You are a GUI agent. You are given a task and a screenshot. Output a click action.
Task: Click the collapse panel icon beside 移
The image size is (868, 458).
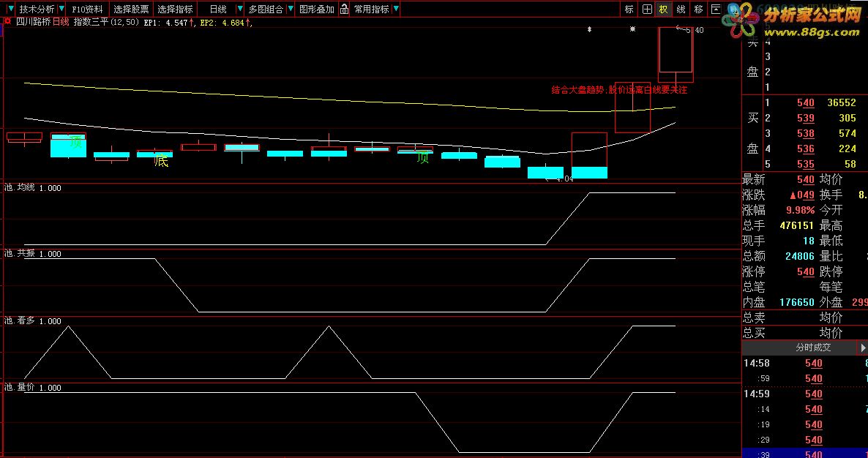[x=715, y=9]
